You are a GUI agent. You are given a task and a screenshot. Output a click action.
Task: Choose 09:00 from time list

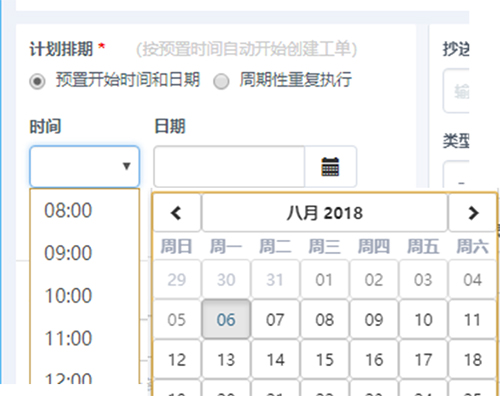click(68, 253)
